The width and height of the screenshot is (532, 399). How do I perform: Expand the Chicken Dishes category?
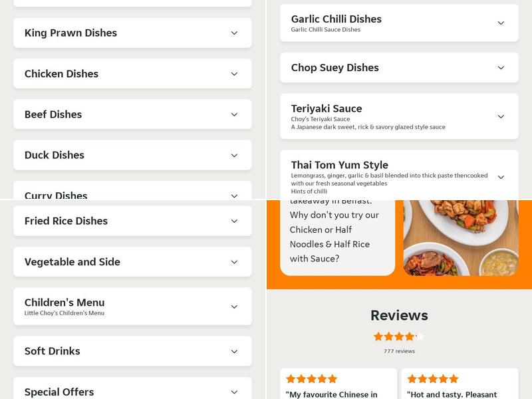click(132, 74)
